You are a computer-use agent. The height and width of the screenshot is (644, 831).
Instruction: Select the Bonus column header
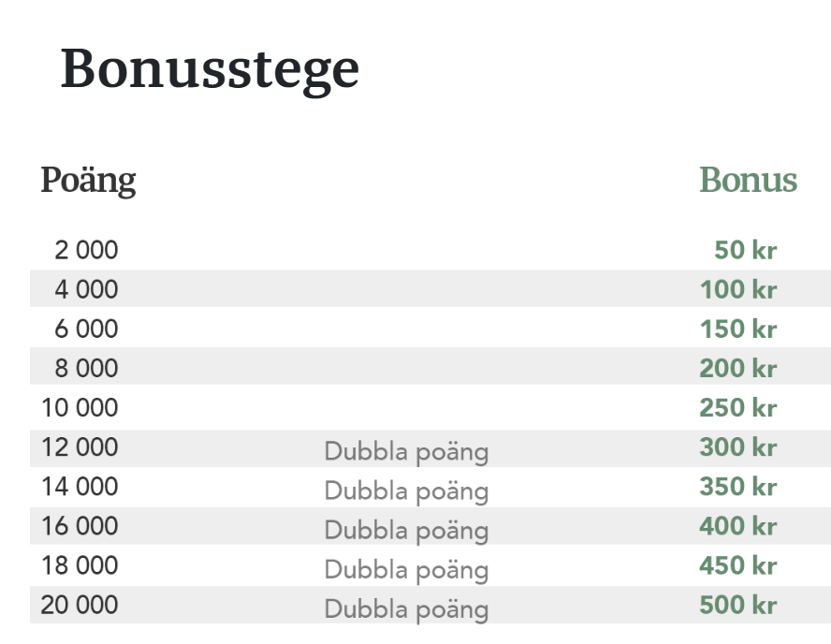(x=749, y=180)
